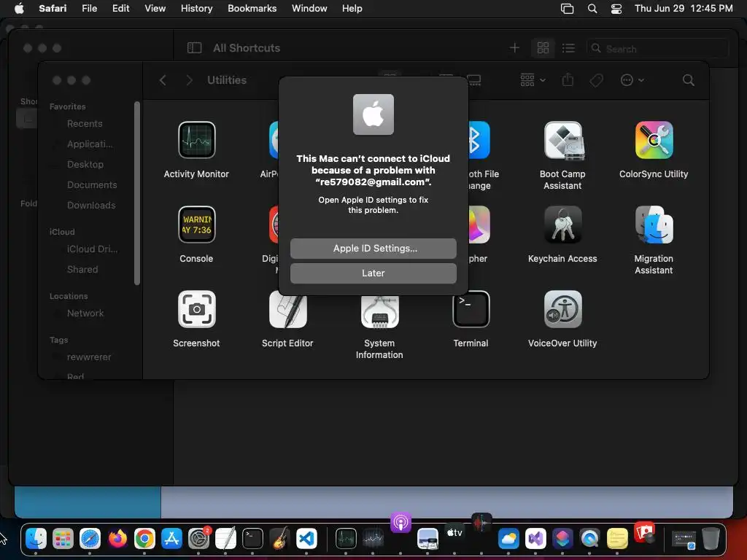
Task: Open Visual Studio Code from the Dock
Action: (x=306, y=539)
